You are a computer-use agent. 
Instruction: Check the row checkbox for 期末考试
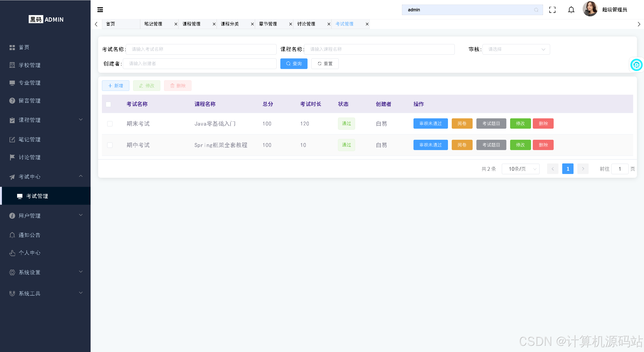click(109, 124)
